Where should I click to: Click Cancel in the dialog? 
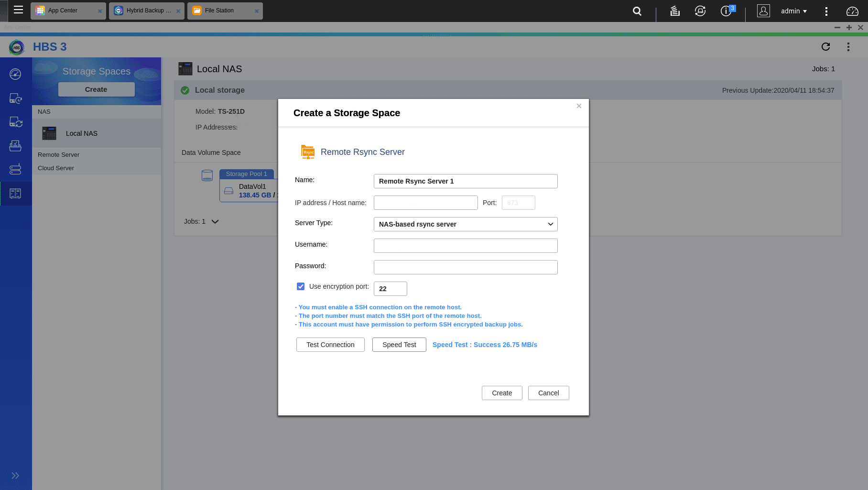pyautogui.click(x=549, y=393)
